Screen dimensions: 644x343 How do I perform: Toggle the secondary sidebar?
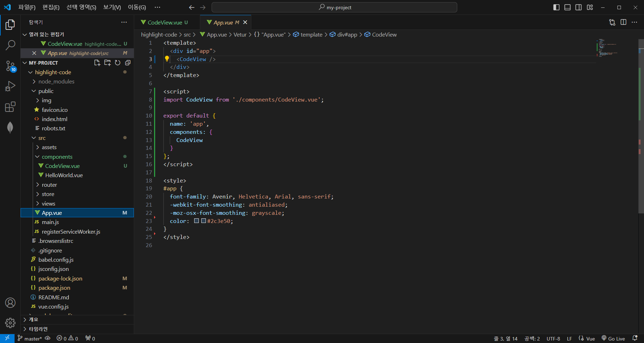pos(578,7)
